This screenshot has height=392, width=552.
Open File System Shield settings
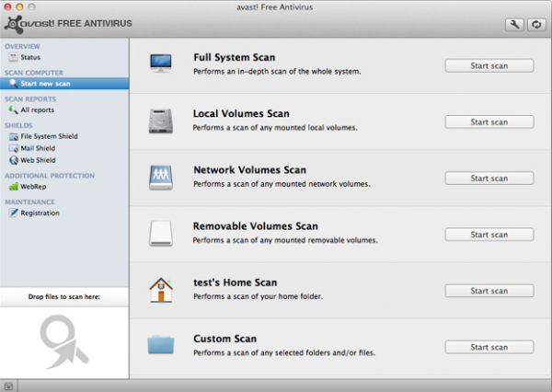pyautogui.click(x=49, y=136)
